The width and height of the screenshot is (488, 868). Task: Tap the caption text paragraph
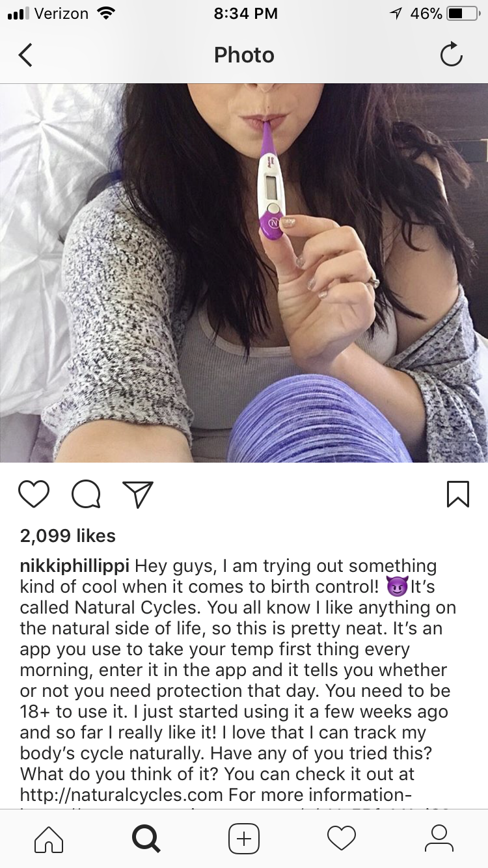point(238,680)
